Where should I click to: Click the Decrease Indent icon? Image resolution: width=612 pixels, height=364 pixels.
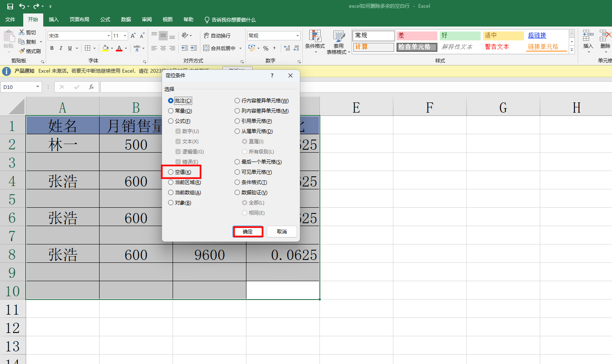coord(185,48)
